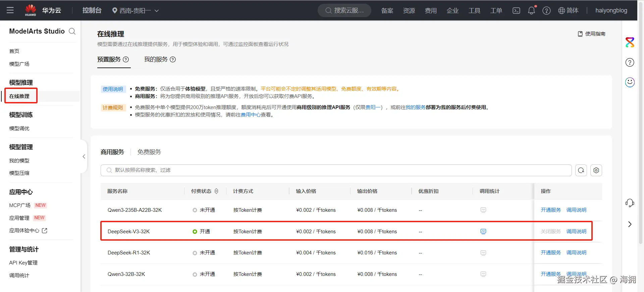Open 调用说明 for DeepSeek-V3-32K
The width and height of the screenshot is (644, 292).
(576, 232)
